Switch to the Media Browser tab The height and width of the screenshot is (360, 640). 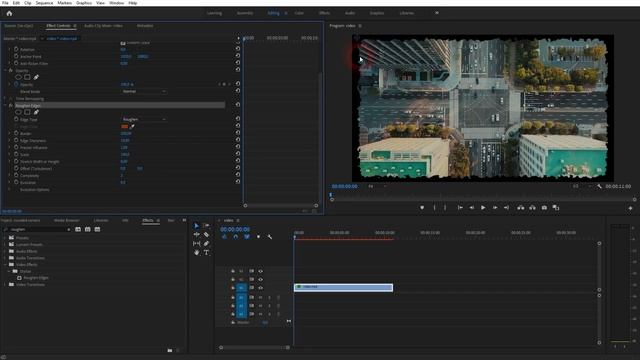coord(67,220)
